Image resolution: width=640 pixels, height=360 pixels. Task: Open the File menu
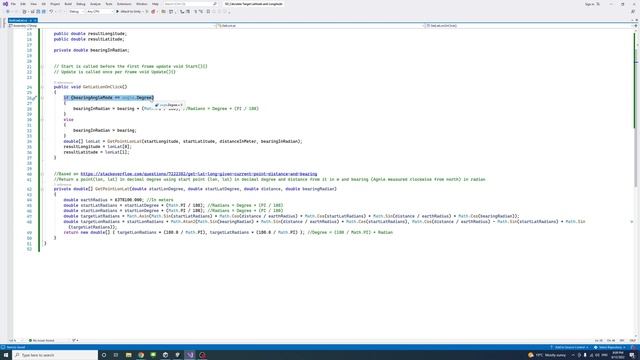pyautogui.click(x=13, y=4)
